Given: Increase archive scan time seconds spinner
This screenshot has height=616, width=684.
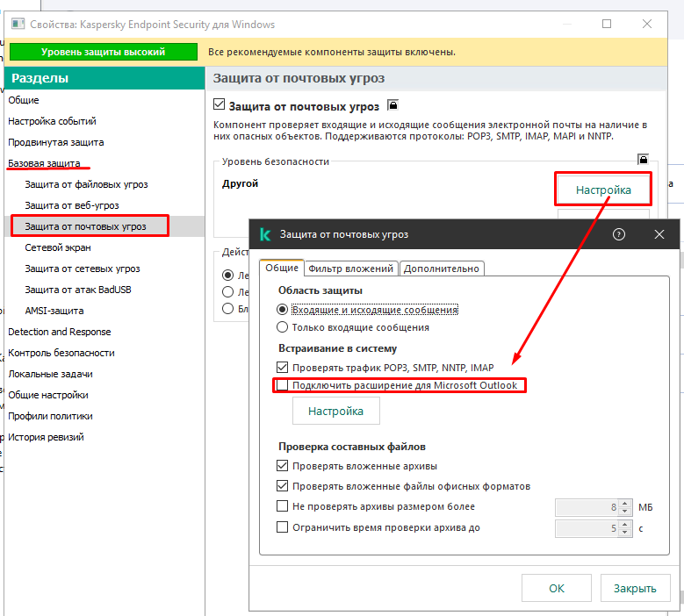Looking at the screenshot, I should [x=625, y=524].
